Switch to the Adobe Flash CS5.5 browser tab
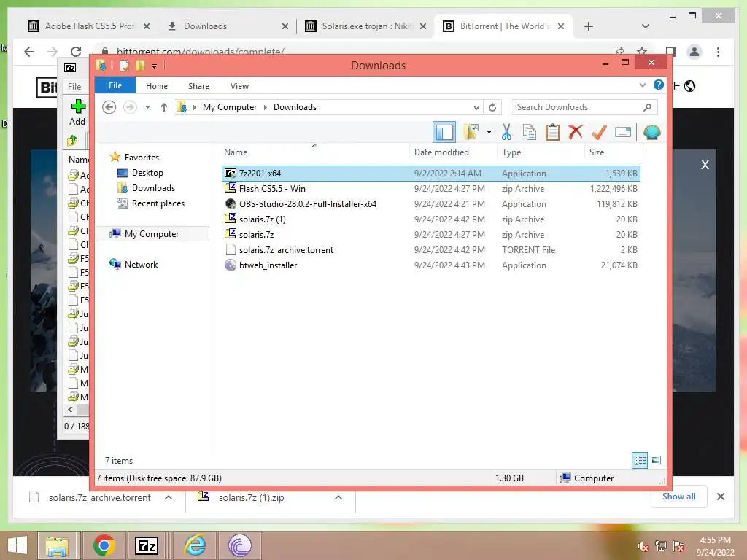This screenshot has height=560, width=747. point(89,26)
